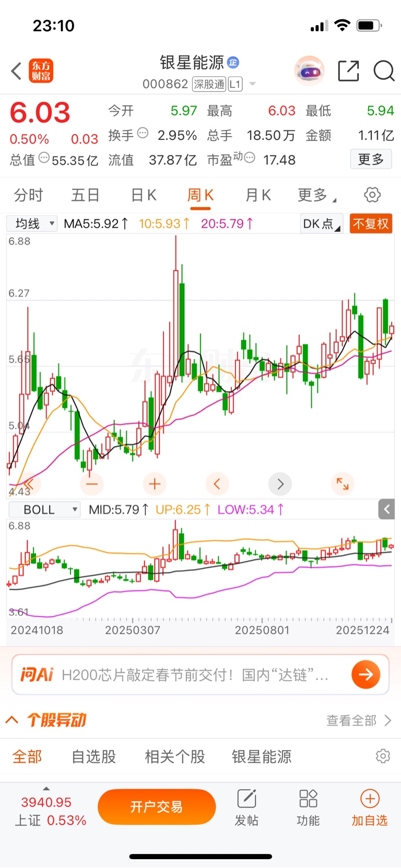Tap the 更多 quote details button

[371, 159]
